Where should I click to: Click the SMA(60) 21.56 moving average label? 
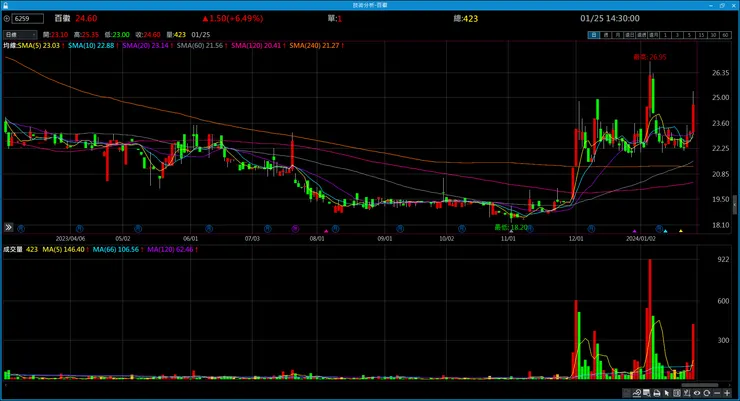point(200,45)
